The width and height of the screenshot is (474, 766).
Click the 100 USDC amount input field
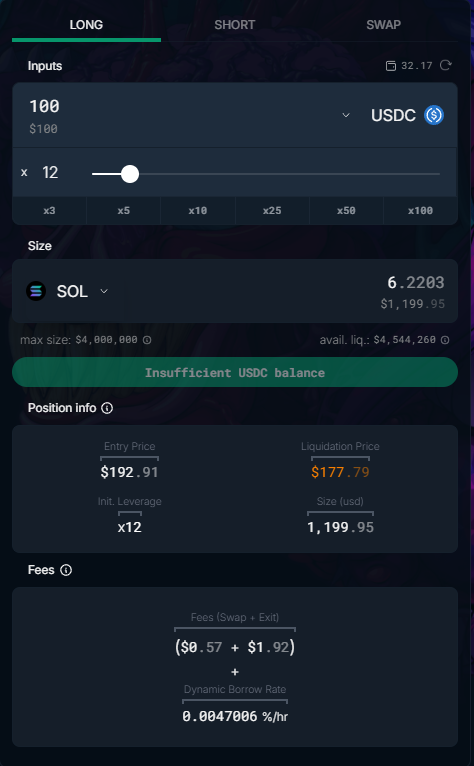click(x=176, y=115)
